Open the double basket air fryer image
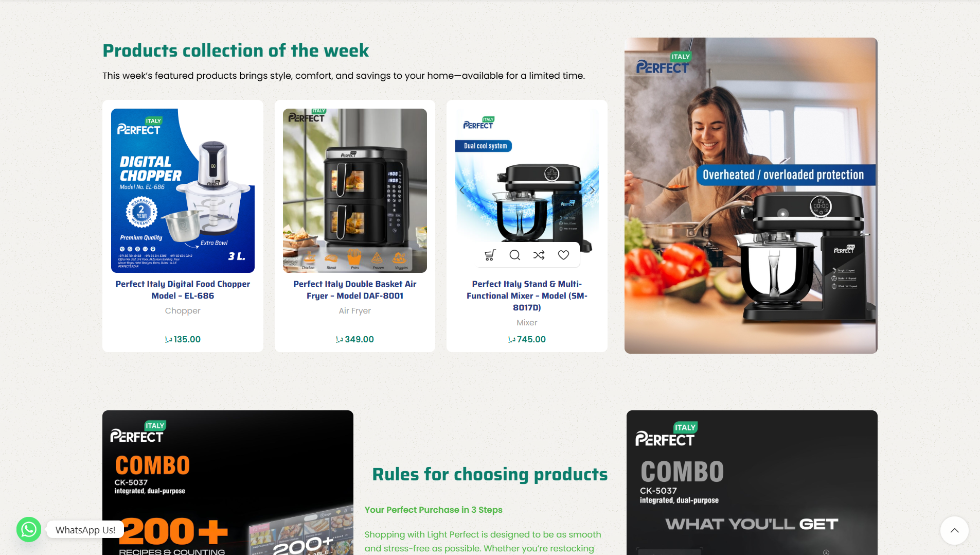Viewport: 980px width, 555px height. coord(355,190)
